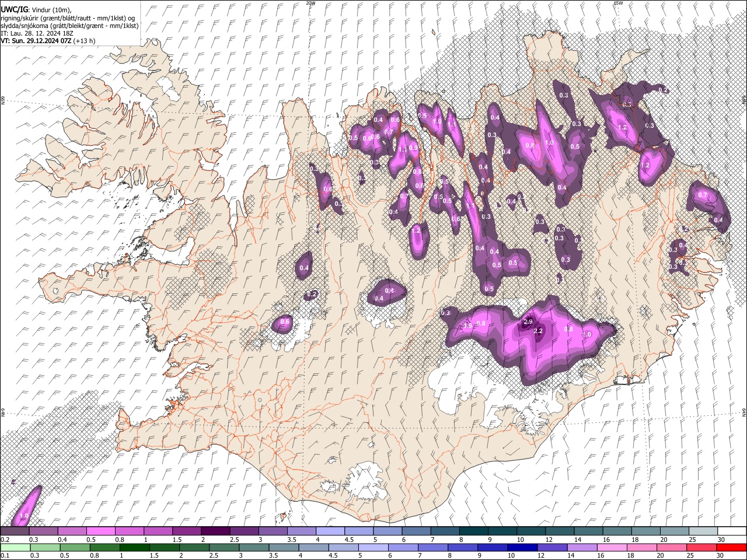Choose the lower-row legend swatch labeled 4
Viewport: 747px width, 560px height.
[x=313, y=547]
